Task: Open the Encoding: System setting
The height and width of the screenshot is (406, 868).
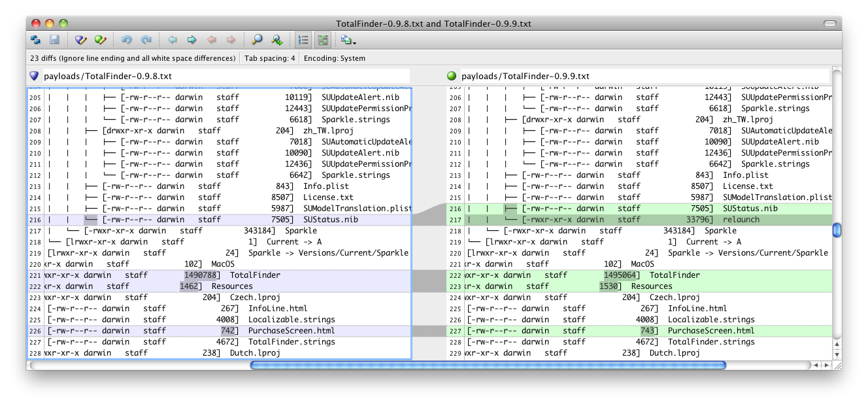Action: (335, 58)
